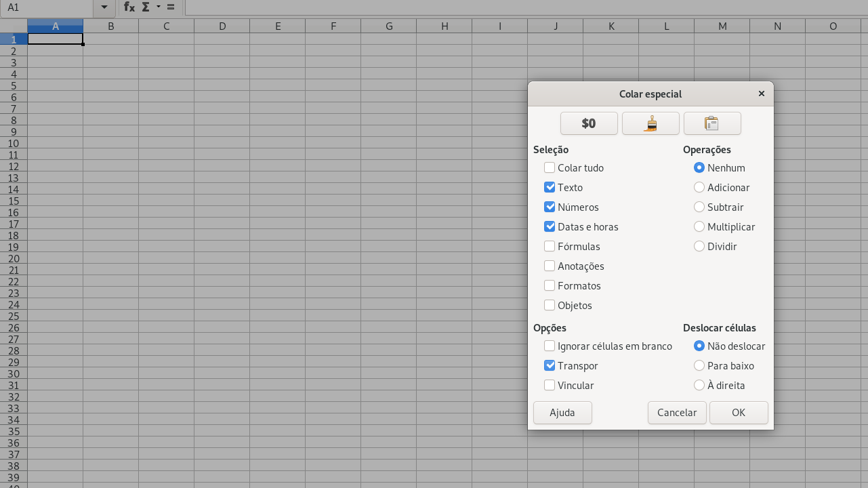Viewport: 868px width, 488px height.
Task: Select row 10 header
Action: [x=14, y=143]
